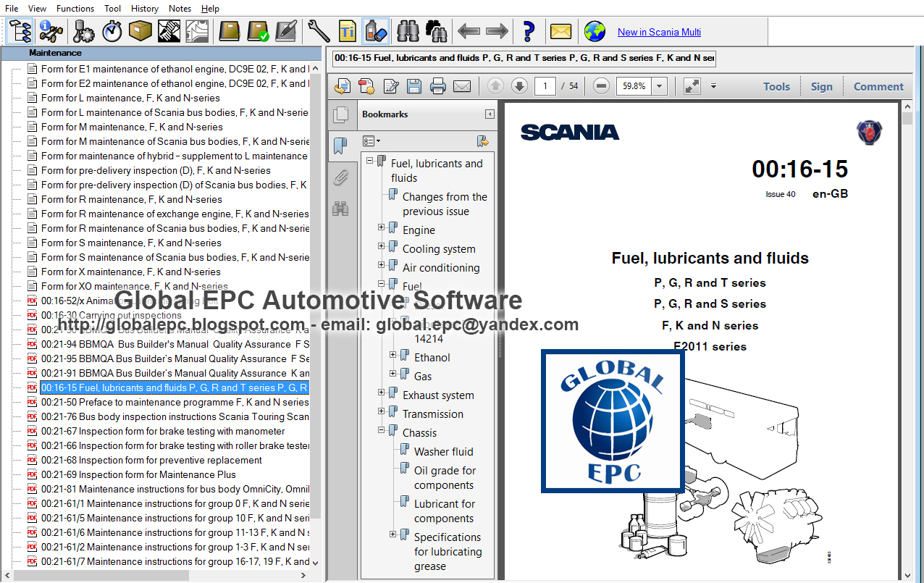
Task: Select '00:21-68 Inspection form for preventive replacement'
Action: (x=151, y=460)
